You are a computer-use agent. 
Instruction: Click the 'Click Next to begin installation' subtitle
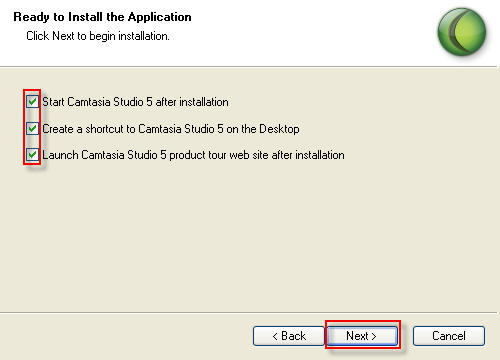[98, 36]
